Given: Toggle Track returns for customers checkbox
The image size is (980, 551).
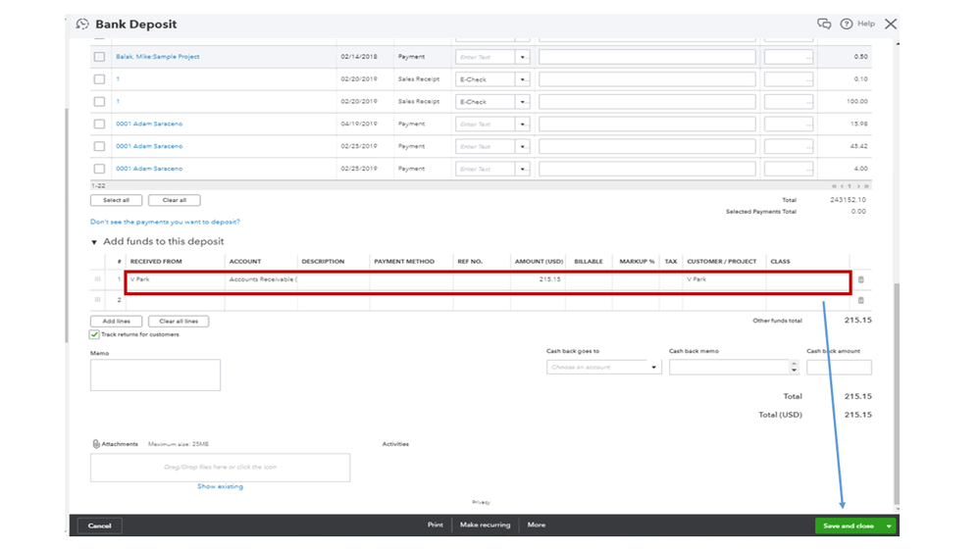Looking at the screenshot, I should tap(94, 335).
